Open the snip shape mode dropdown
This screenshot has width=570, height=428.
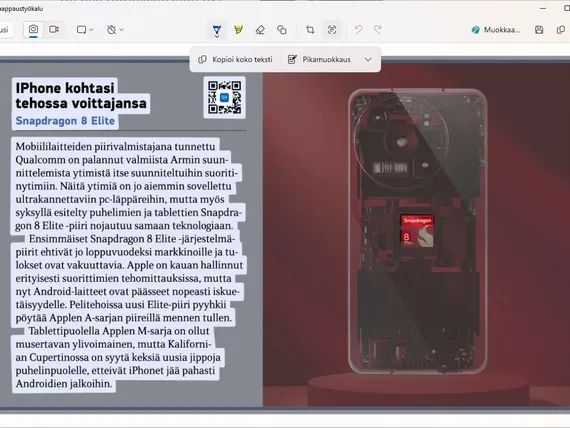coord(85,30)
